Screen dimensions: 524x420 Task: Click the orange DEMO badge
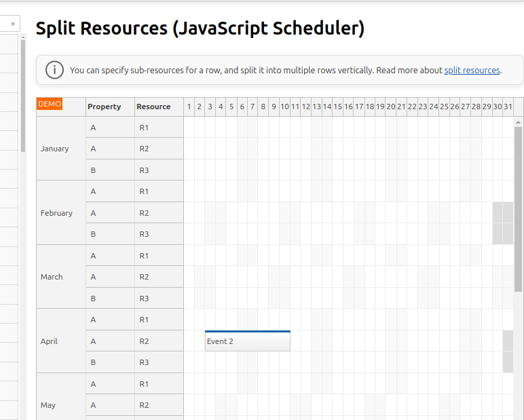[x=50, y=104]
